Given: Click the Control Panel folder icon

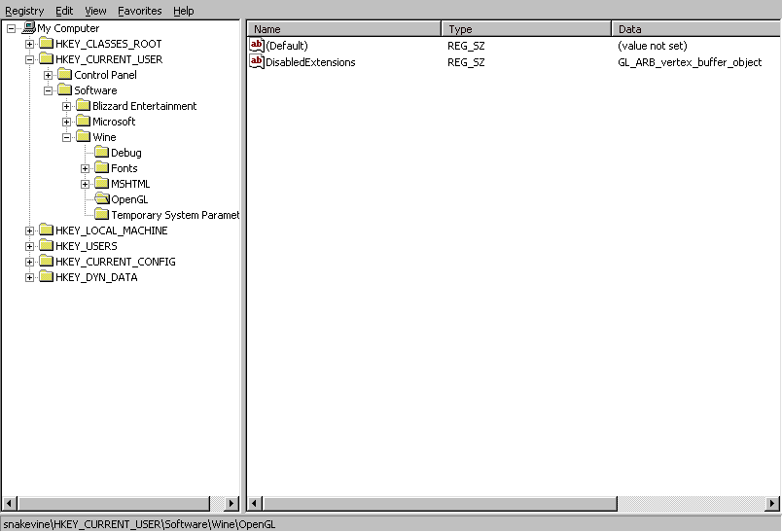Looking at the screenshot, I should pos(64,75).
